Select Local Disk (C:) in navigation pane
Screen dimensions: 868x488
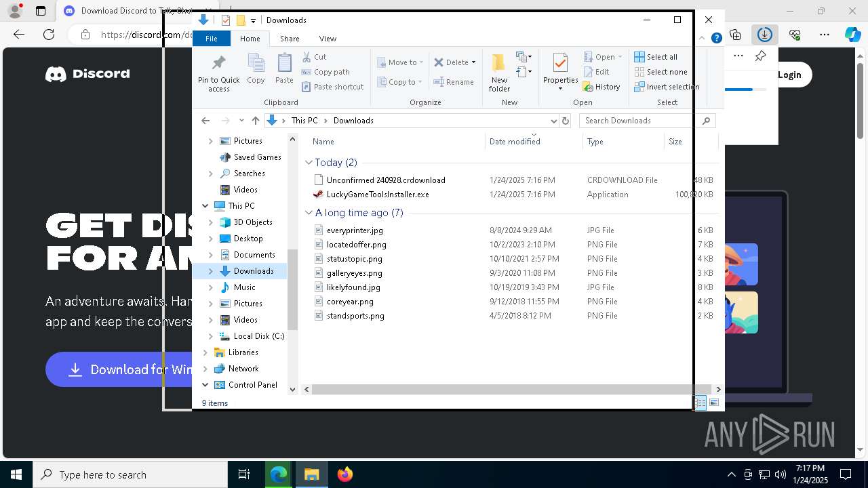pyautogui.click(x=259, y=336)
